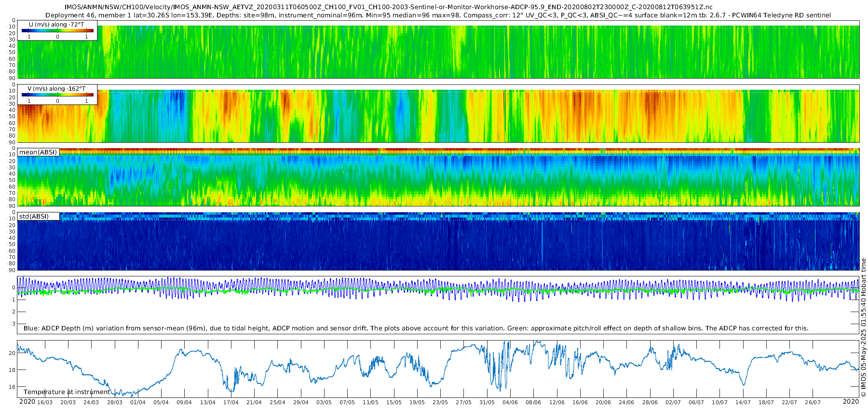This screenshot has width=868, height=410.
Task: Click the '01/04' date tick label
Action: (138, 402)
